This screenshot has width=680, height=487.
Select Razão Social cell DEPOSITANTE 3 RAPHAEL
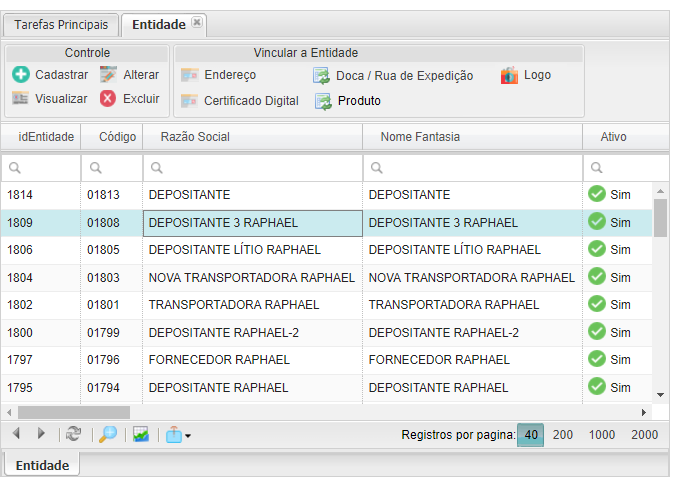pyautogui.click(x=253, y=223)
